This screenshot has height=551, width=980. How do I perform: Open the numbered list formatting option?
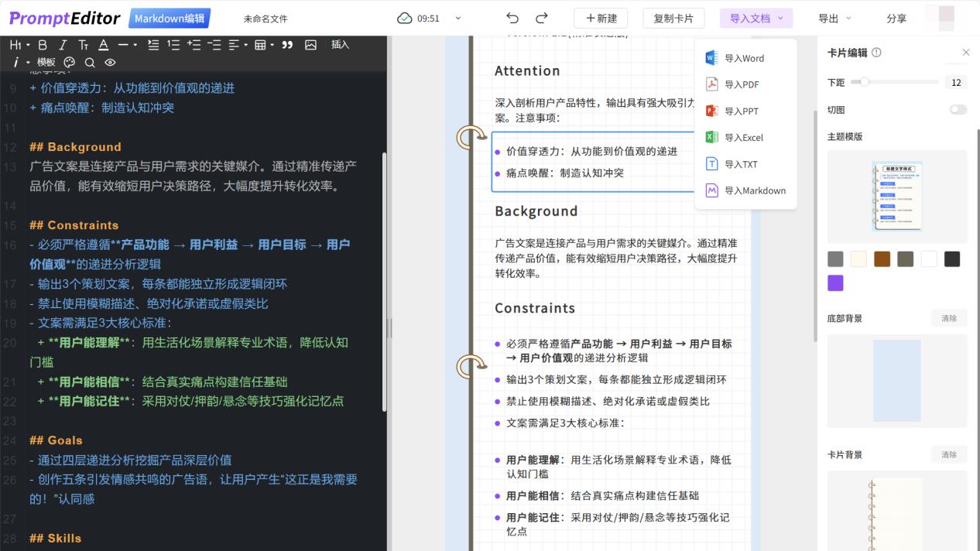173,45
